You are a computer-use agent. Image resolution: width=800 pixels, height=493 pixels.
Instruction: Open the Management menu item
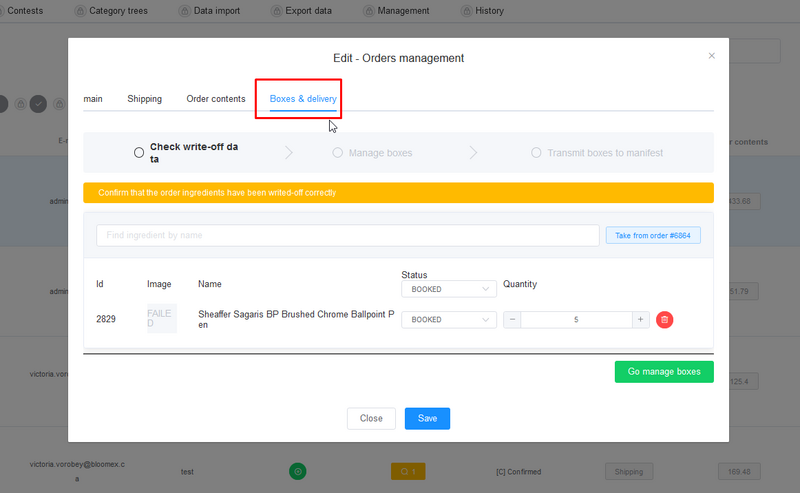403,11
